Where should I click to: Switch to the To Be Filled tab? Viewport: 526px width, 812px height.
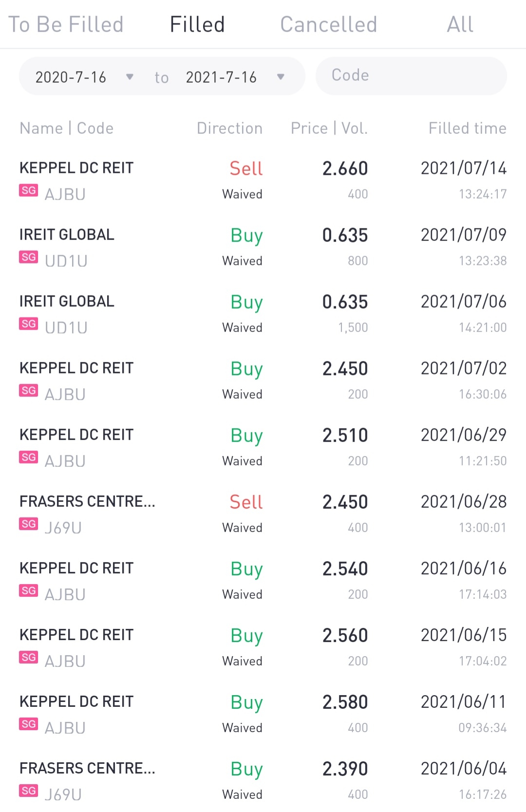coord(66,24)
